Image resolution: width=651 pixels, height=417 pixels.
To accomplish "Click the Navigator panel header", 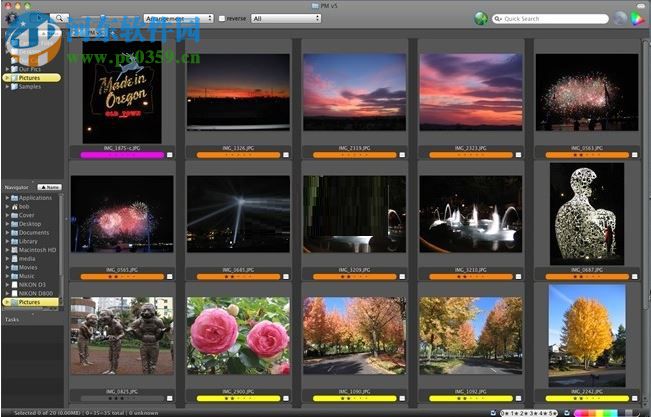I will click(17, 187).
